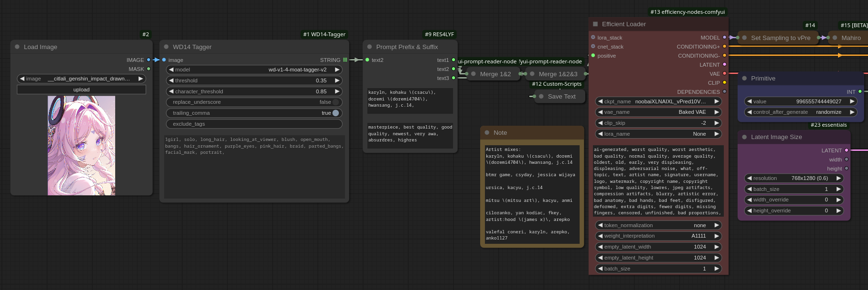Increase Efficient Loader batch_size with right arrow
The height and width of the screenshot is (290, 868).
[717, 269]
